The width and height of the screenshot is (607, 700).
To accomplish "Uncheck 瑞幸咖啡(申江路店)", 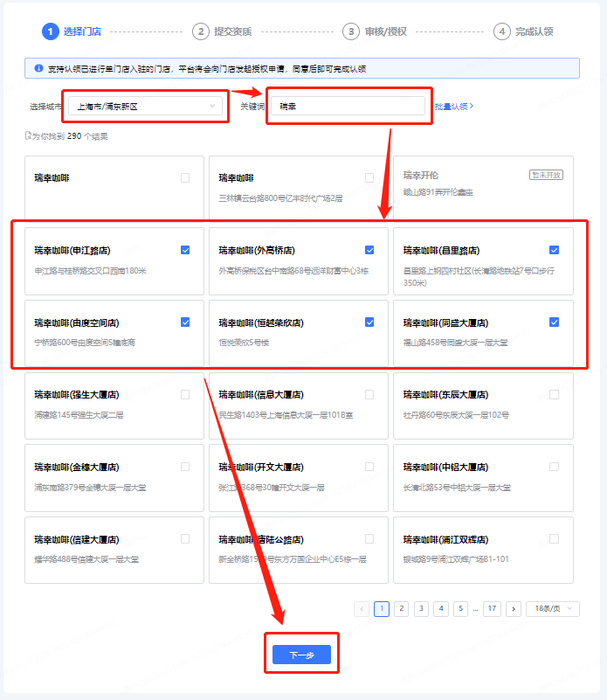I will tap(185, 250).
